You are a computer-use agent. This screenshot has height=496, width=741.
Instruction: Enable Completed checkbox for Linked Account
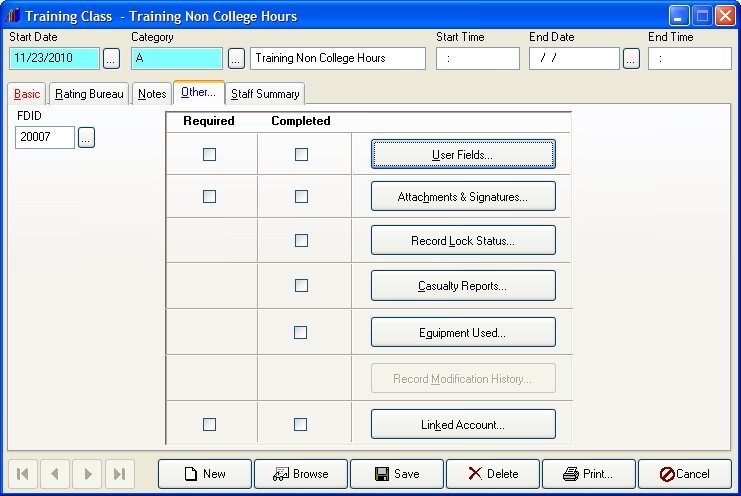click(x=301, y=424)
